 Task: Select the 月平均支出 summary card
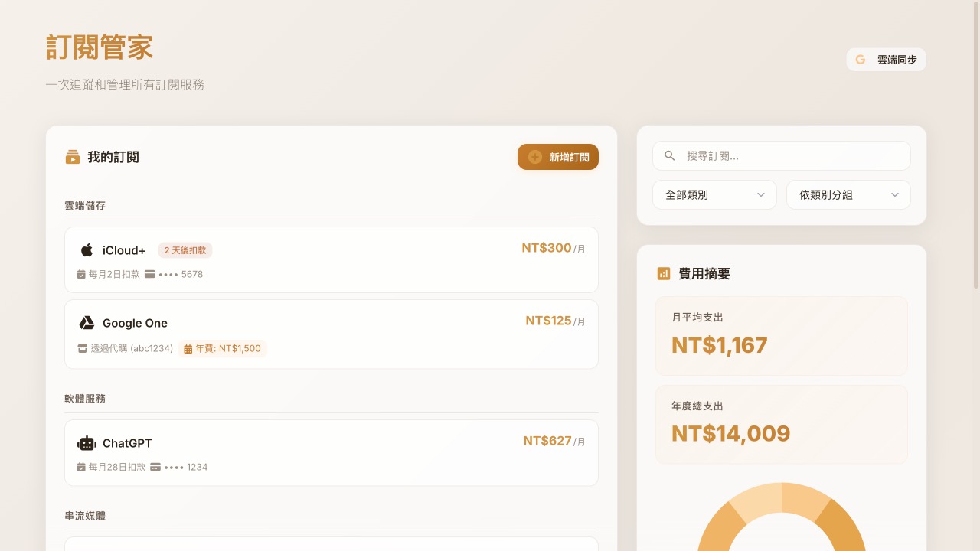point(781,336)
